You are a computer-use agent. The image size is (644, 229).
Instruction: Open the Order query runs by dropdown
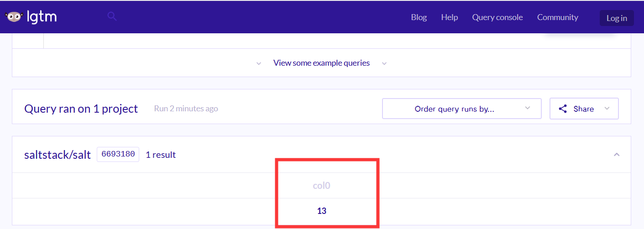[x=462, y=109]
